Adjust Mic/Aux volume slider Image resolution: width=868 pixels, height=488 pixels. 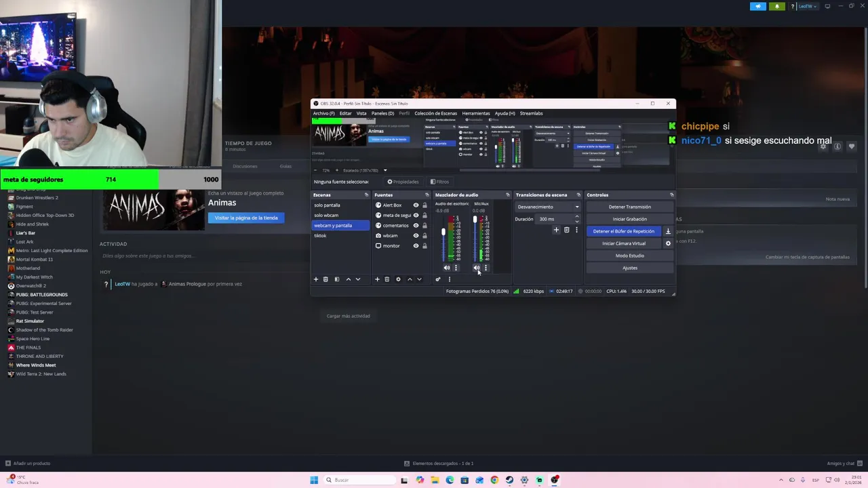pyautogui.click(x=475, y=220)
